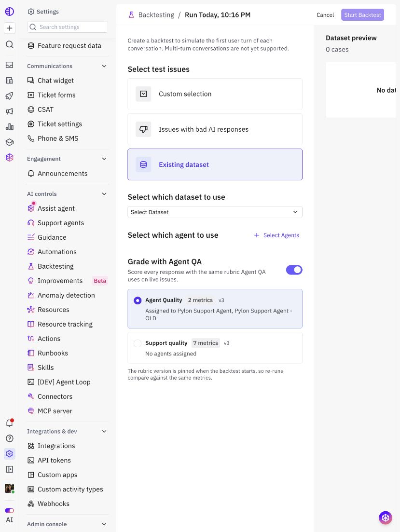Open notifications bell in left rail

click(x=10, y=423)
